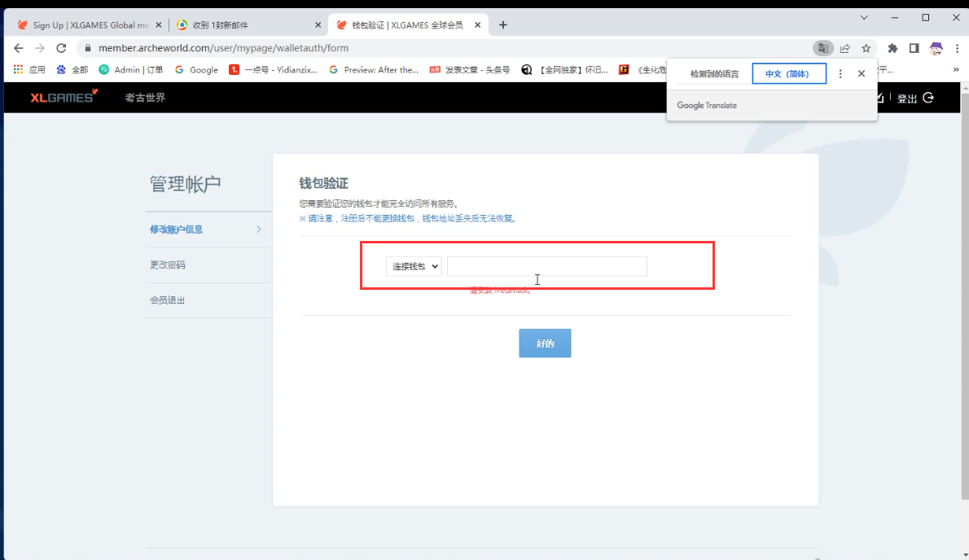The width and height of the screenshot is (969, 560).
Task: Close the Google Translate popup
Action: point(862,73)
